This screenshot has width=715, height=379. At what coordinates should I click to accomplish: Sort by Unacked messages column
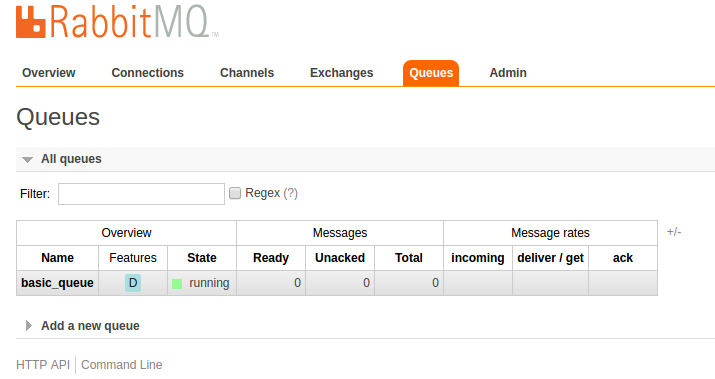(340, 258)
